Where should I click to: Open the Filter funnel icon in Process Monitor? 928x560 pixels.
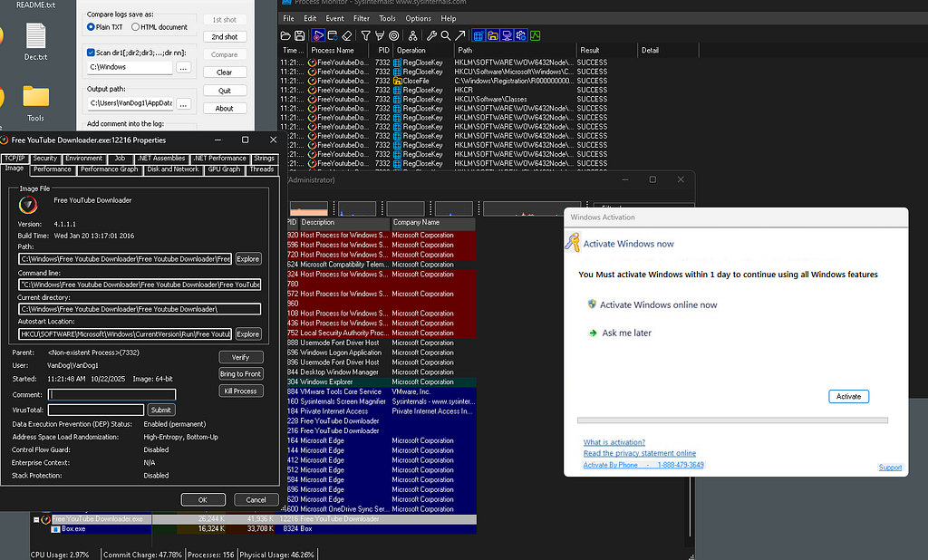366,35
